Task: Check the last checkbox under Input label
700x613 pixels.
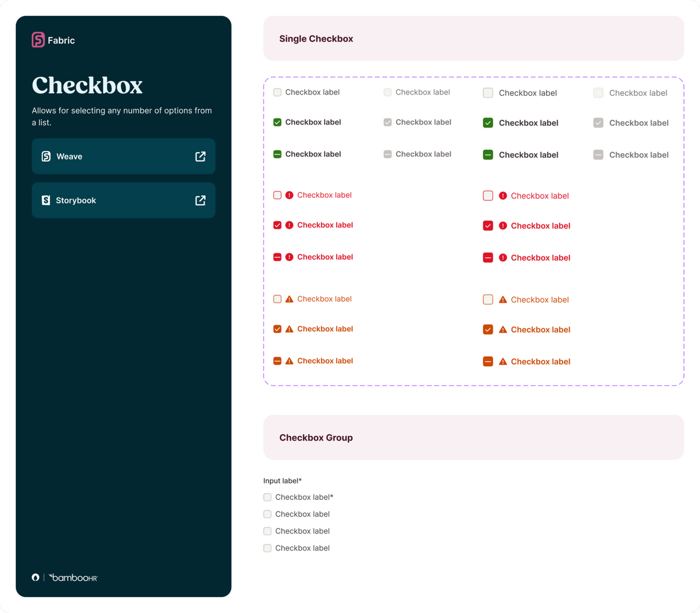Action: coord(267,548)
